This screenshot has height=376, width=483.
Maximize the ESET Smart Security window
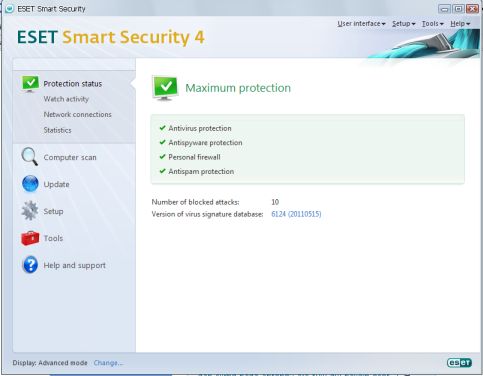[458, 9]
